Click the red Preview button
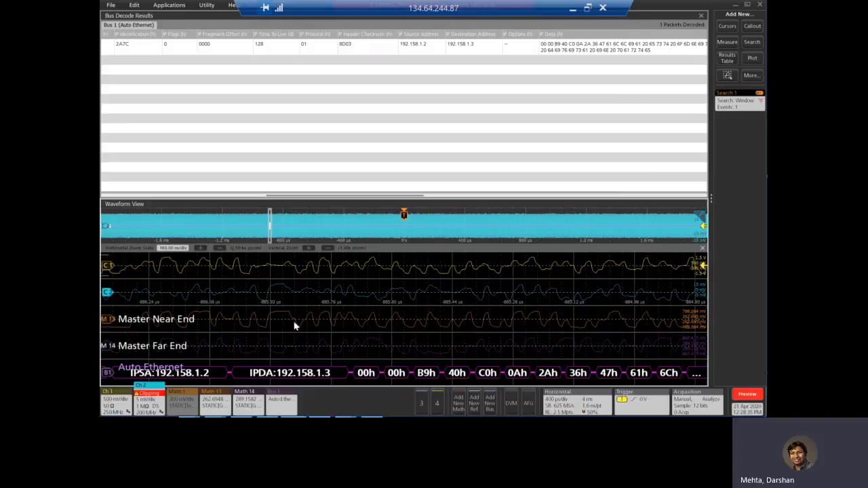 [x=747, y=394]
